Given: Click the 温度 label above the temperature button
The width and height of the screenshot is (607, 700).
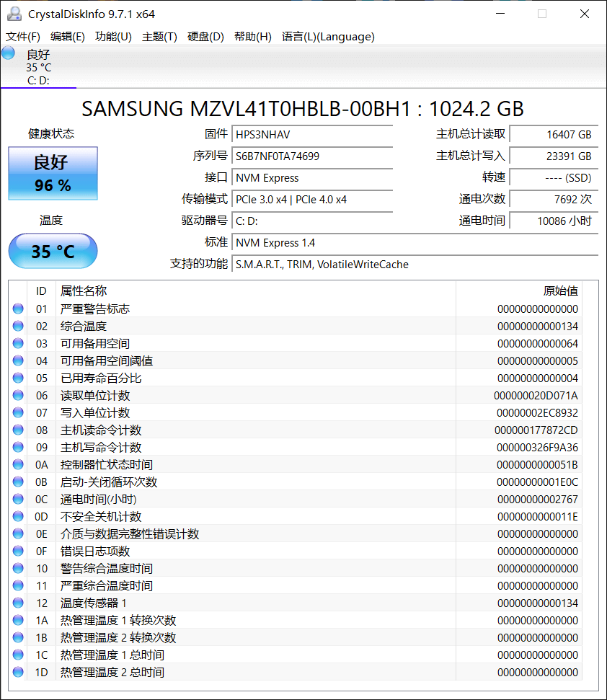Looking at the screenshot, I should click(x=51, y=220).
